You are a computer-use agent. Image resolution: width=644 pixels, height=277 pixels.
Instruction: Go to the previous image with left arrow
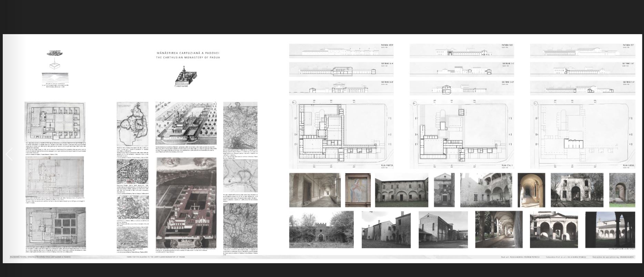(x=9, y=154)
